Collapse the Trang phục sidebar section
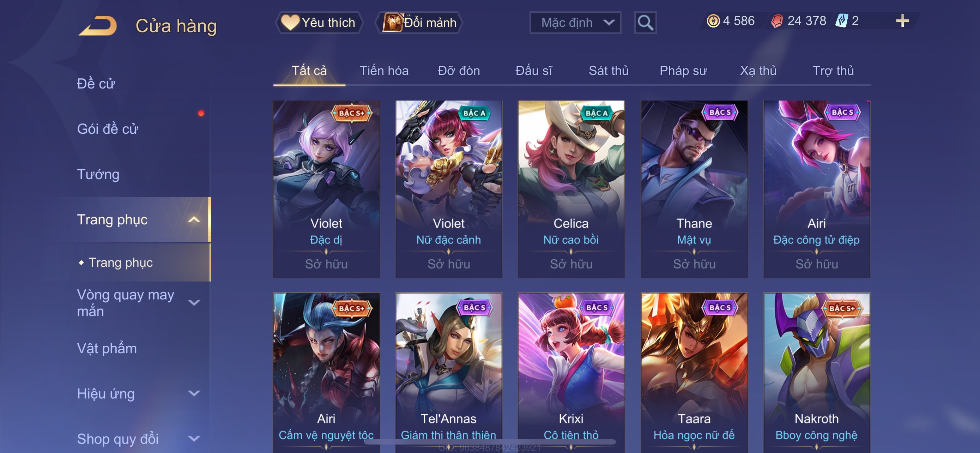This screenshot has width=980, height=453. pos(194,219)
